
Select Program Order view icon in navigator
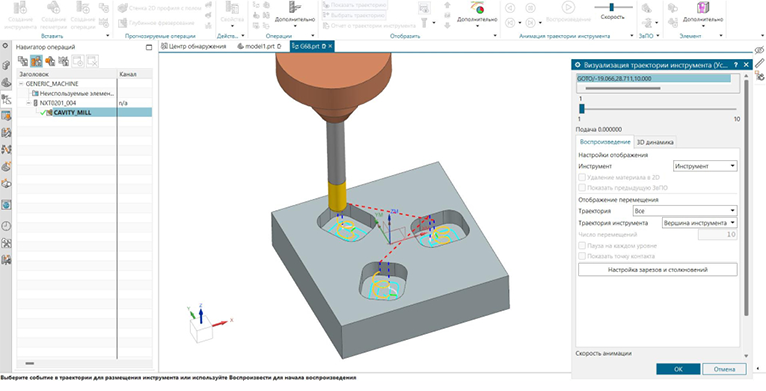[23, 61]
